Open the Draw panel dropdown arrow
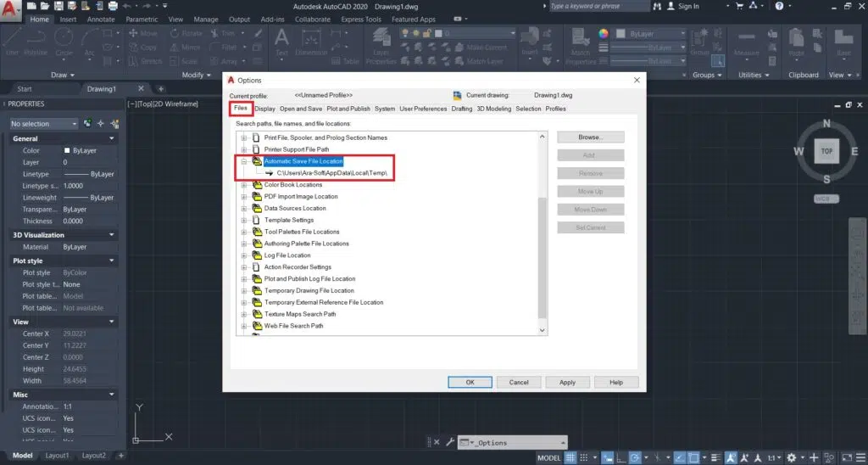 click(73, 75)
